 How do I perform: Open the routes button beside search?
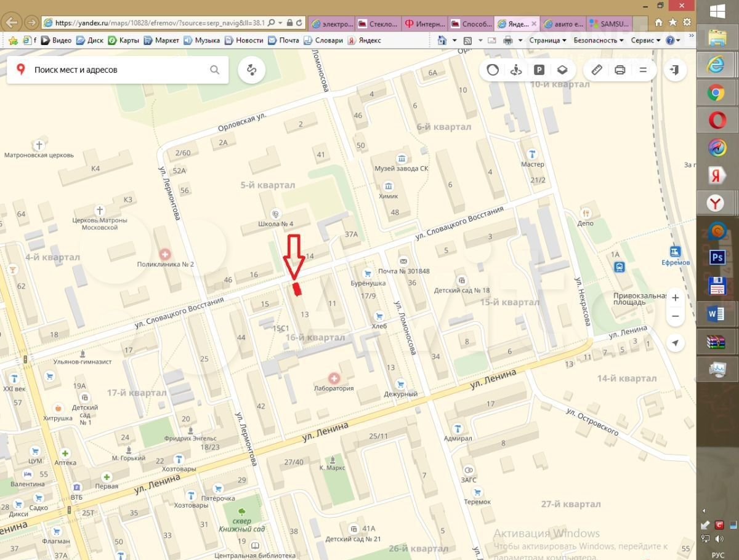(x=251, y=70)
